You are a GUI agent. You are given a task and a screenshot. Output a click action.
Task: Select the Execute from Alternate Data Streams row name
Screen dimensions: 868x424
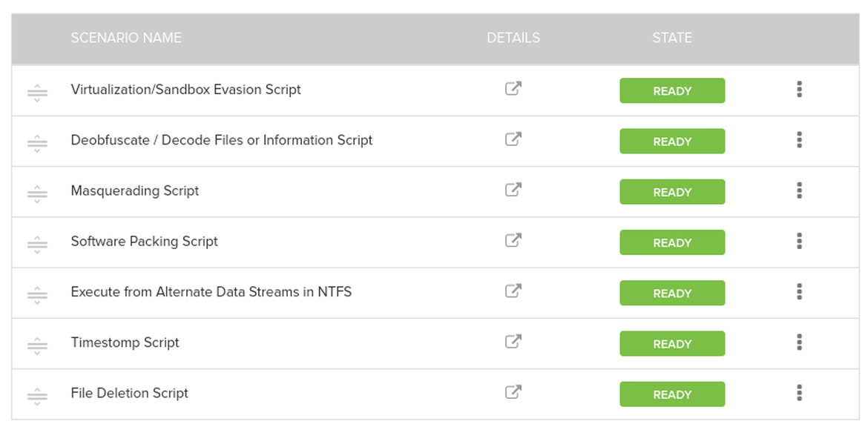click(211, 292)
